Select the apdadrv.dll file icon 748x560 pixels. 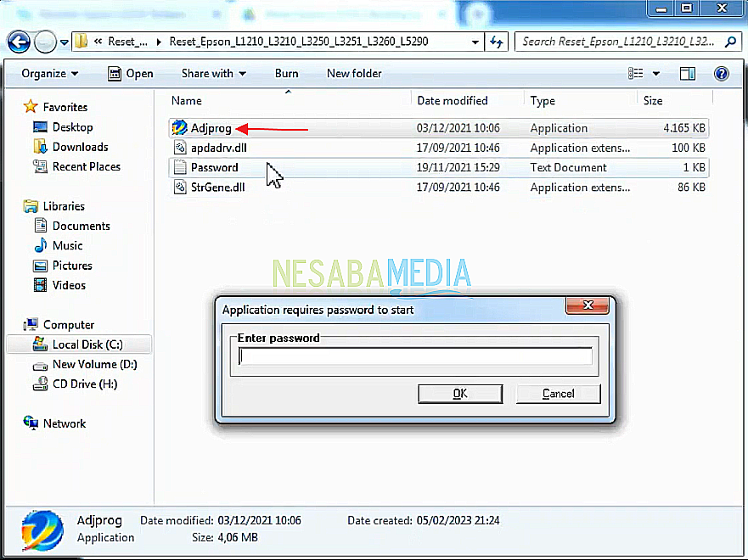pyautogui.click(x=179, y=148)
